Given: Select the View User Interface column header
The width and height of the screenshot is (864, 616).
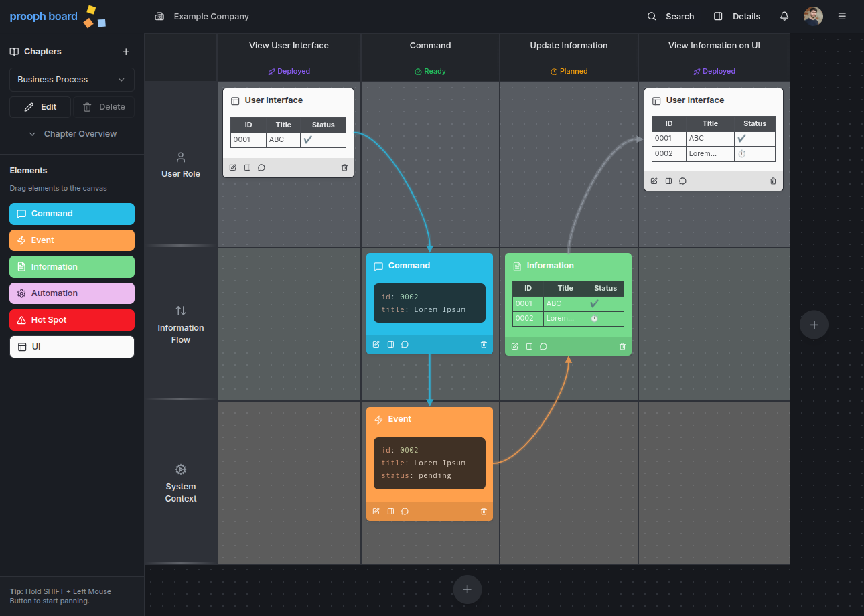Looking at the screenshot, I should [x=289, y=46].
